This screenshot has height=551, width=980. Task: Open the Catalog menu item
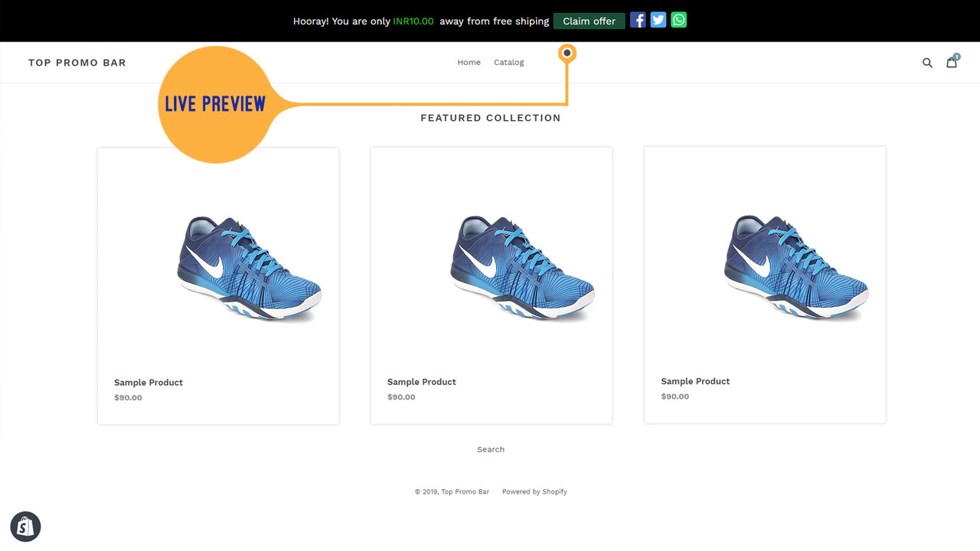pos(508,63)
